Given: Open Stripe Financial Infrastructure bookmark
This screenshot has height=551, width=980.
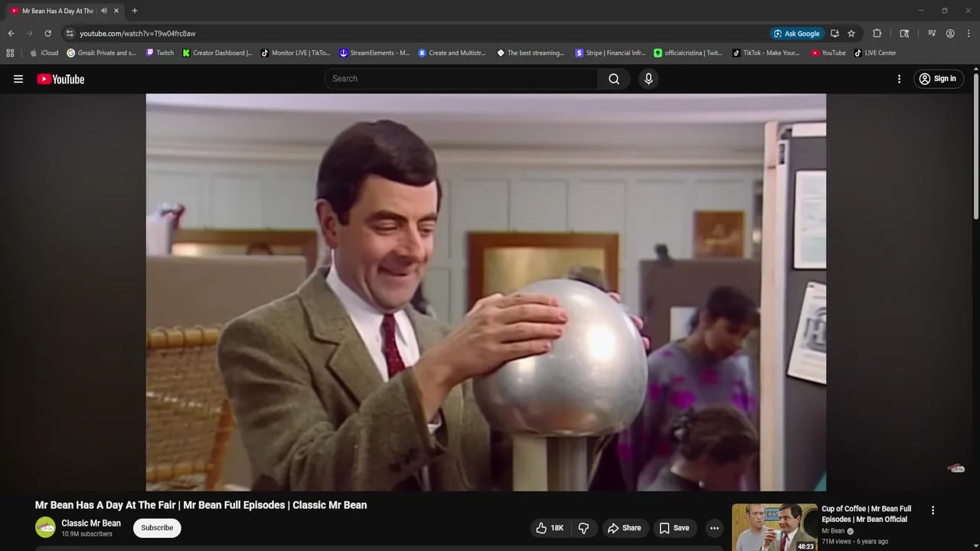Looking at the screenshot, I should tap(610, 53).
